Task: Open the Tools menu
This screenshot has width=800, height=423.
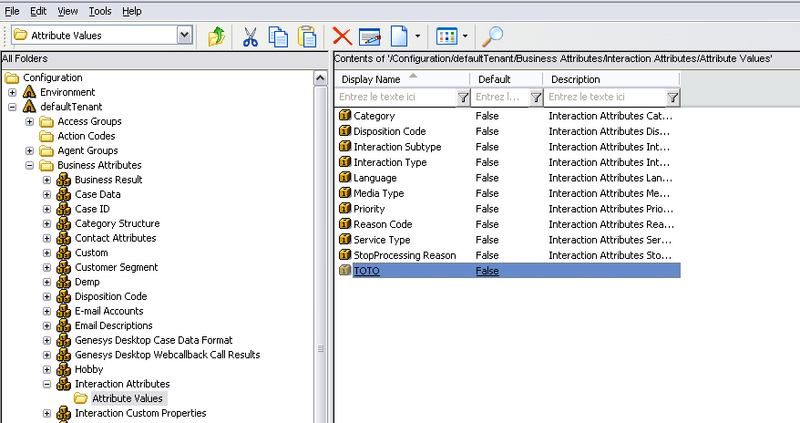Action: click(x=99, y=10)
